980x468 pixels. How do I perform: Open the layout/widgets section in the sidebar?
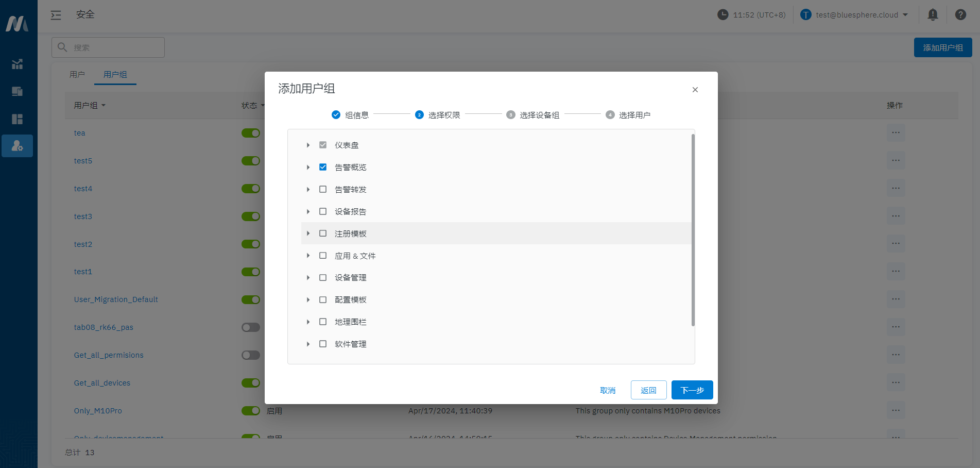click(x=17, y=119)
